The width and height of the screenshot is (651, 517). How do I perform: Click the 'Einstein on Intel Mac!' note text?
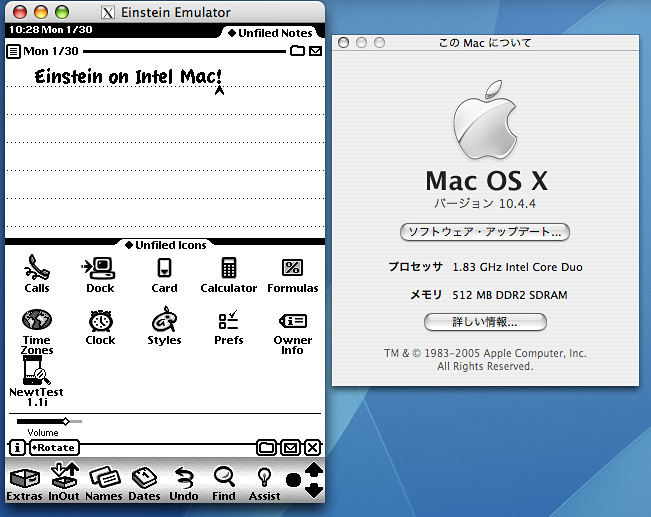[x=128, y=76]
